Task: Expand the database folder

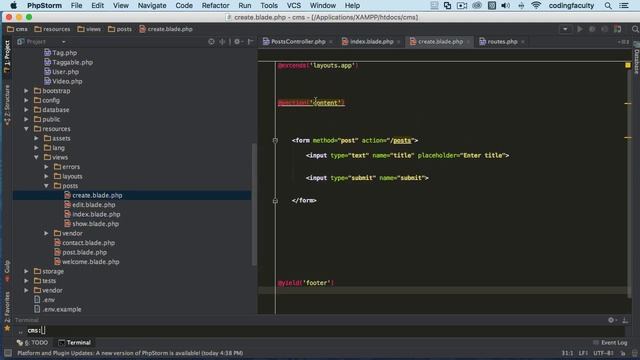Action: 26,110
